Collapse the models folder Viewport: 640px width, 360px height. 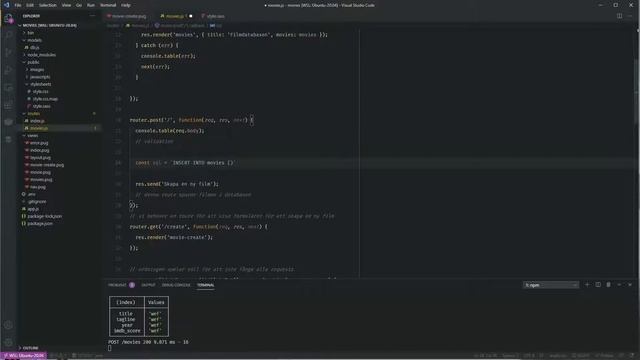(34, 40)
